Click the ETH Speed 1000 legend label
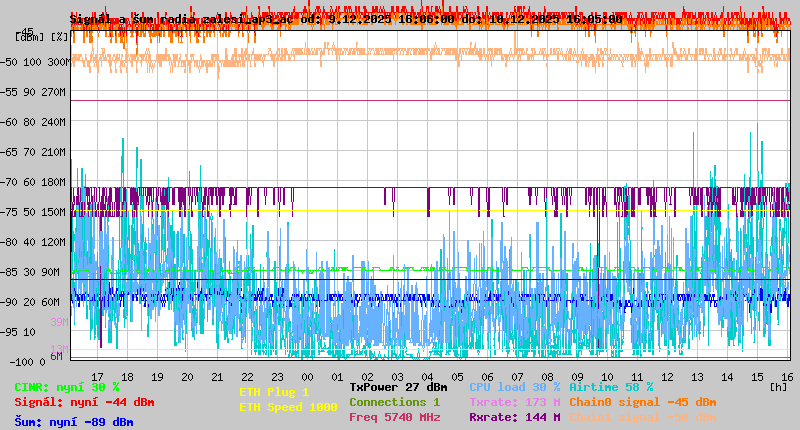Screen dimensions: 800x430 click(x=288, y=407)
